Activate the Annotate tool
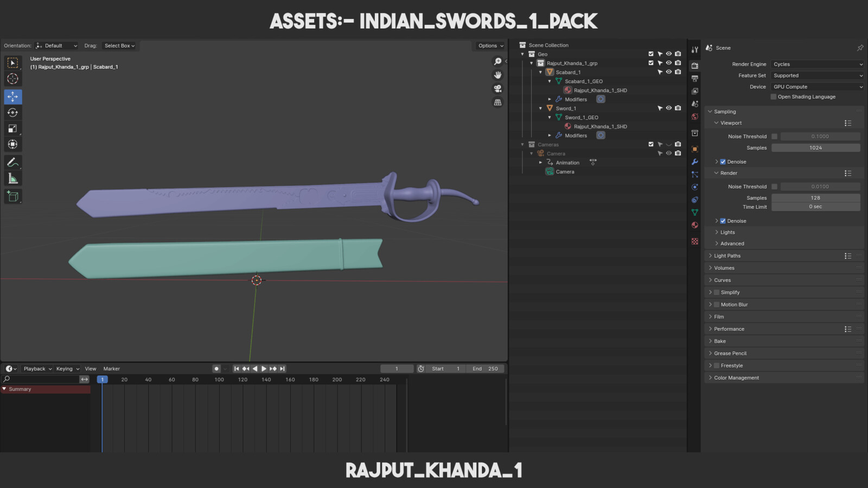 coord(13,162)
